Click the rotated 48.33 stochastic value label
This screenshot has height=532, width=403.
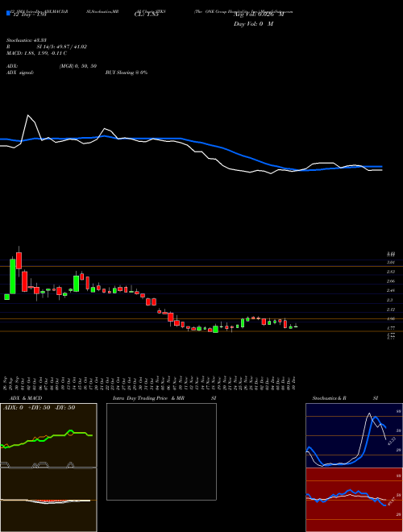click(x=390, y=441)
